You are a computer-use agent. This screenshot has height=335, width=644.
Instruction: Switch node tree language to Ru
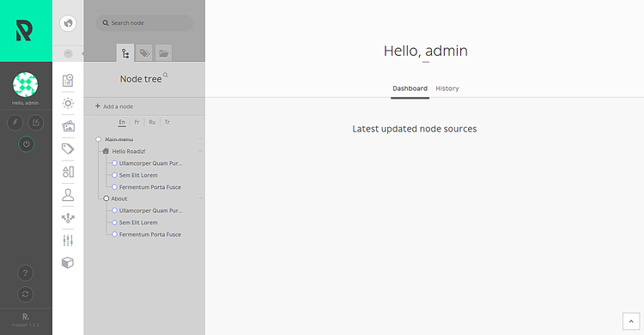(x=152, y=122)
